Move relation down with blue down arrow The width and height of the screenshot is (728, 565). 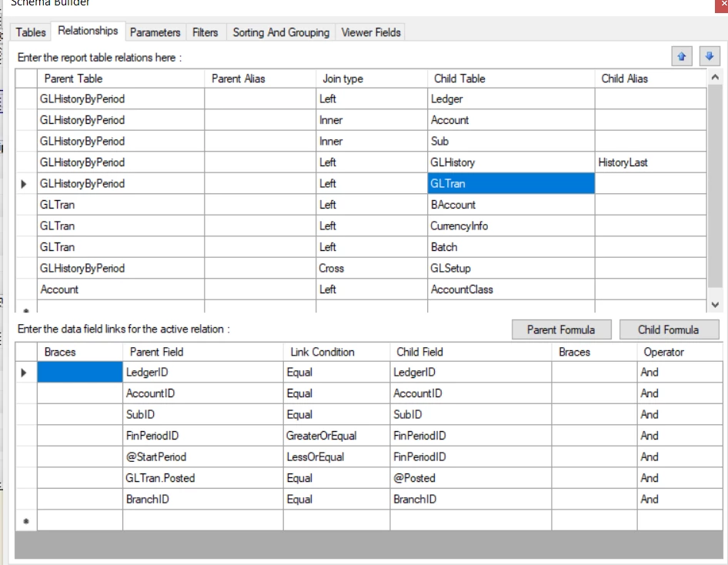point(709,57)
